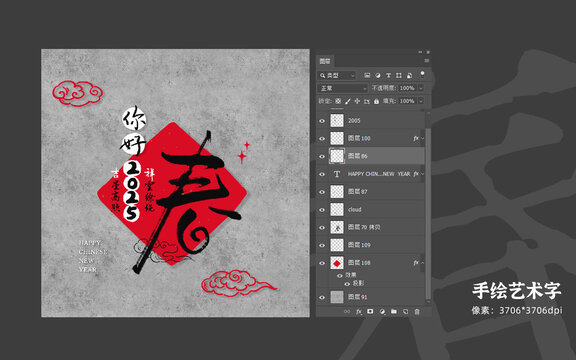The width and height of the screenshot is (576, 360).
Task: Toggle the shape layer filter icon
Action: (x=399, y=75)
